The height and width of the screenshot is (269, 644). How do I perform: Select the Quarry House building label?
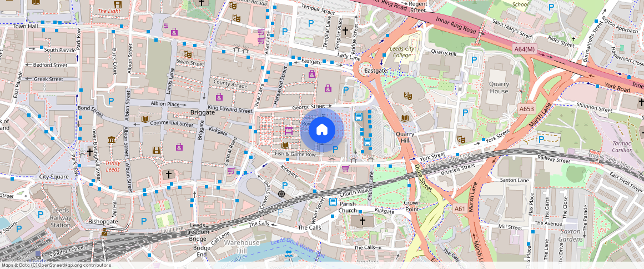499,88
